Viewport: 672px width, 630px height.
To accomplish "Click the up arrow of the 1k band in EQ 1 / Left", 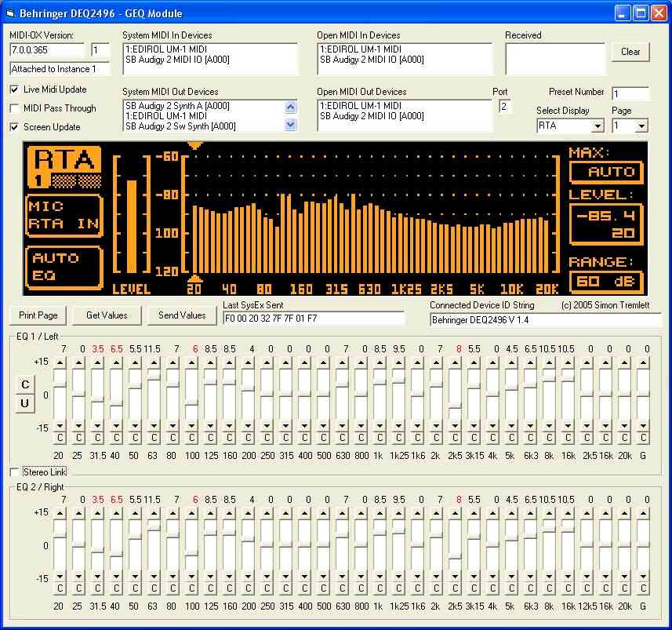I will tap(380, 362).
